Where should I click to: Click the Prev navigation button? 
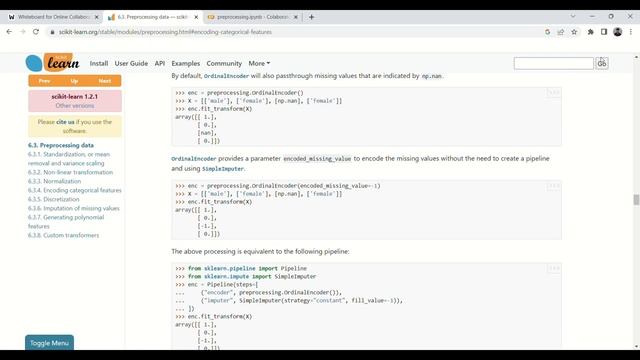(44, 81)
